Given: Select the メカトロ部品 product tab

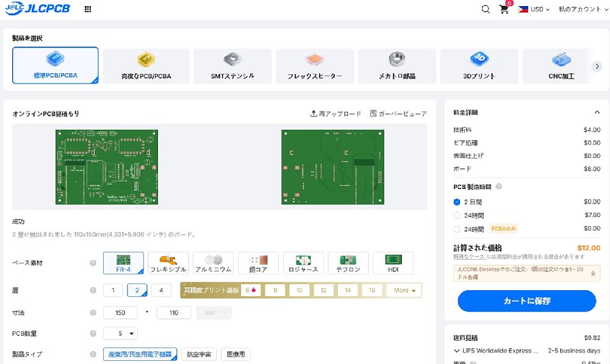Looking at the screenshot, I should [x=397, y=66].
